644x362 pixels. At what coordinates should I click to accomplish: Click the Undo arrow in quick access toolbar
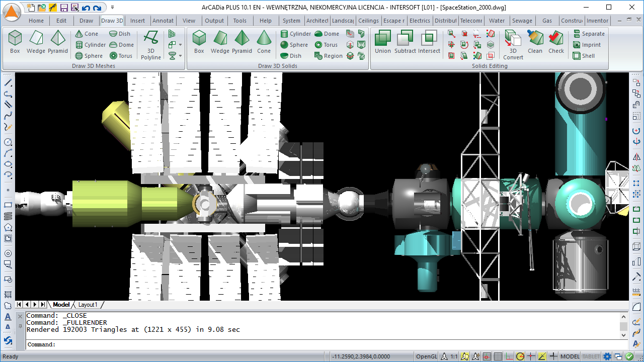(86, 8)
